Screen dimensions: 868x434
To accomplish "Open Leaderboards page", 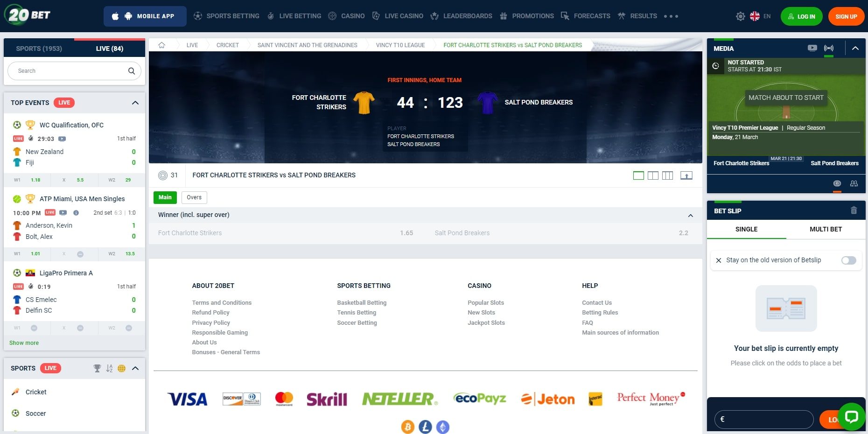I will point(461,16).
